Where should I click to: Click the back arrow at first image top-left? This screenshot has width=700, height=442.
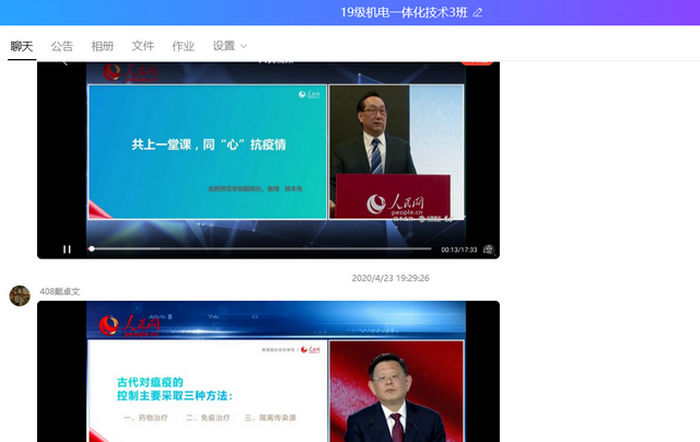(65, 63)
